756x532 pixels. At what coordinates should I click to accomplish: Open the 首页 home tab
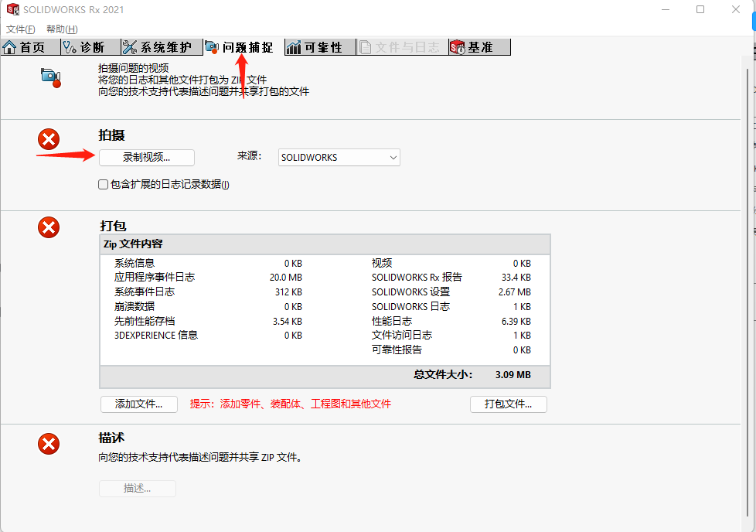[30, 47]
